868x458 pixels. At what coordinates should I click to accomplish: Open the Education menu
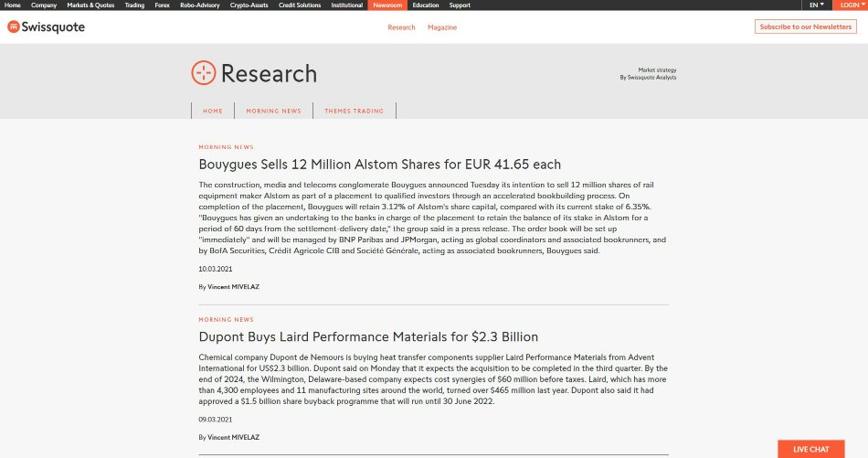click(x=426, y=5)
